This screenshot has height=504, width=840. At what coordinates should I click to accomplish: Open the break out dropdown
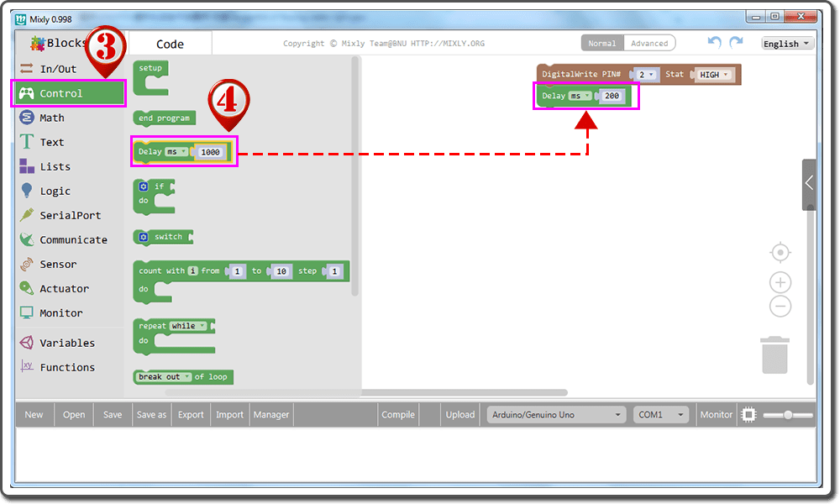click(164, 377)
